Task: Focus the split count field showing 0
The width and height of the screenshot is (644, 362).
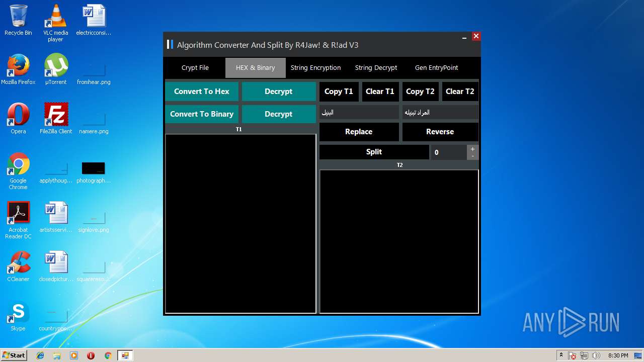Action: 449,152
